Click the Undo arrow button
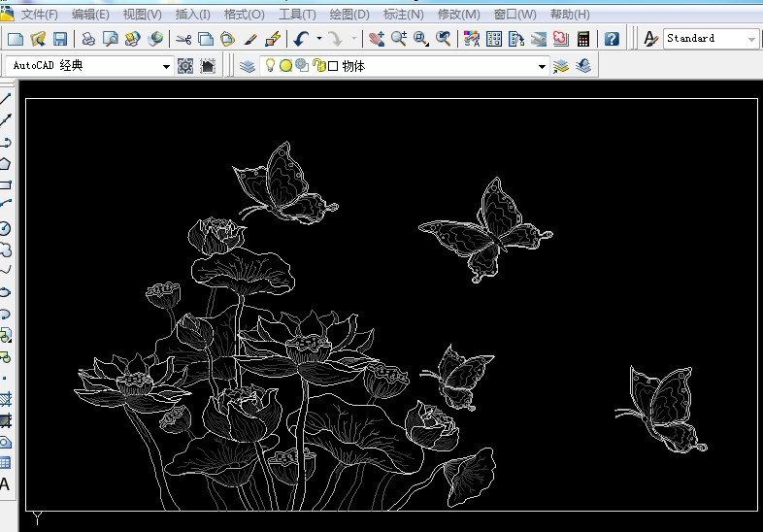763x532 pixels. point(301,39)
